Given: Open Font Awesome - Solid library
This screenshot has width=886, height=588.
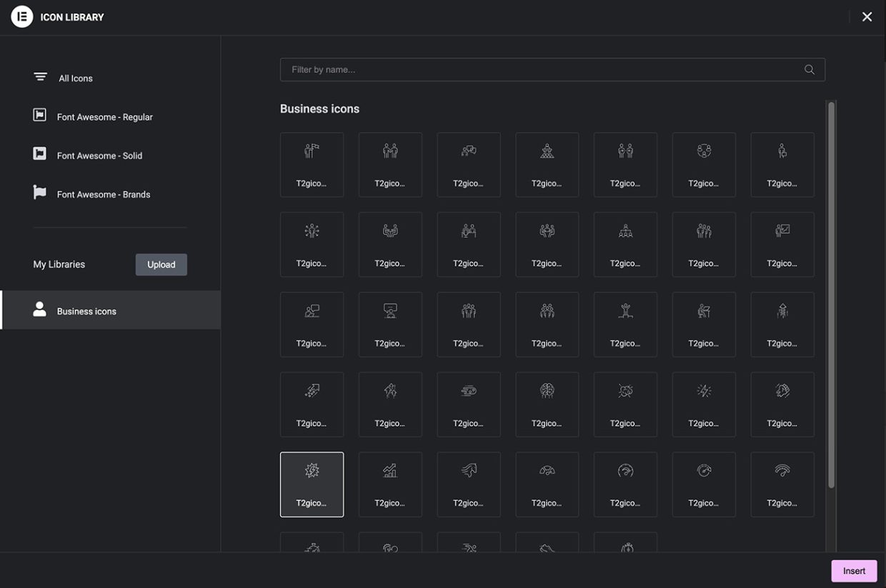Looking at the screenshot, I should [x=99, y=156].
